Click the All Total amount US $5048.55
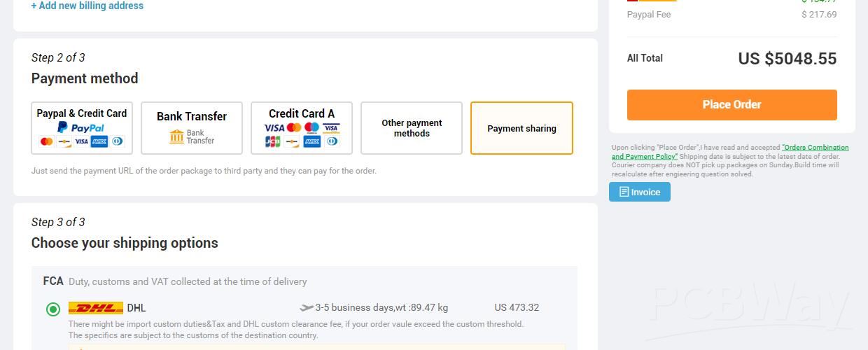Viewport: 868px width, 350px height. [787, 59]
